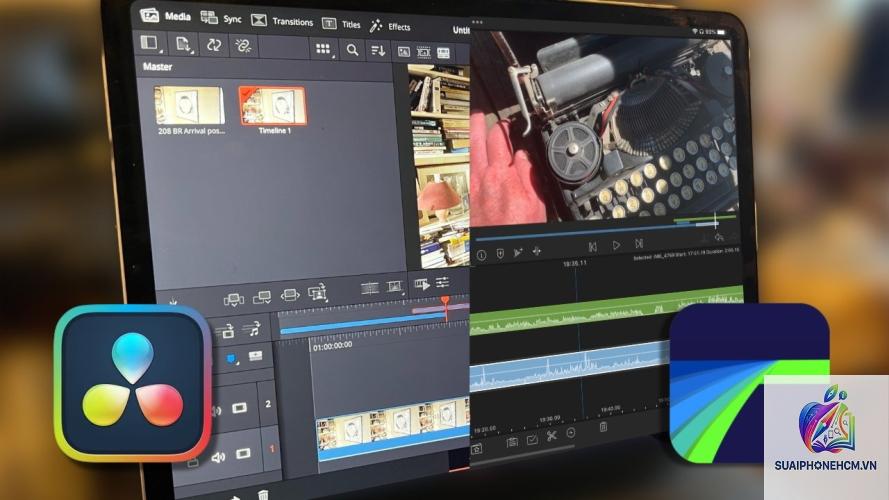
Task: Click the split clip icon in Resolve
Action: [x=370, y=289]
